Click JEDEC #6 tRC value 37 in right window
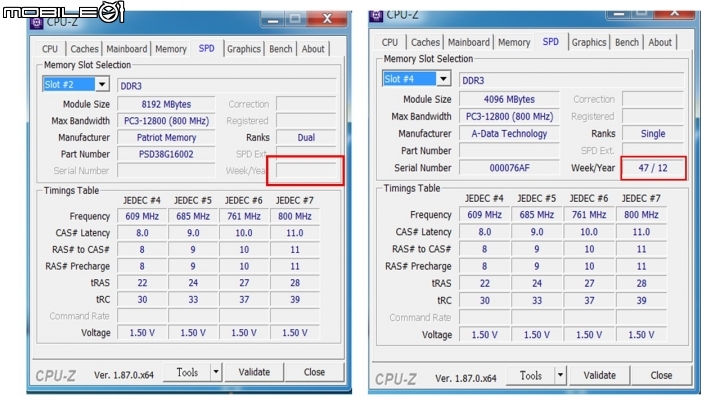 (x=589, y=300)
